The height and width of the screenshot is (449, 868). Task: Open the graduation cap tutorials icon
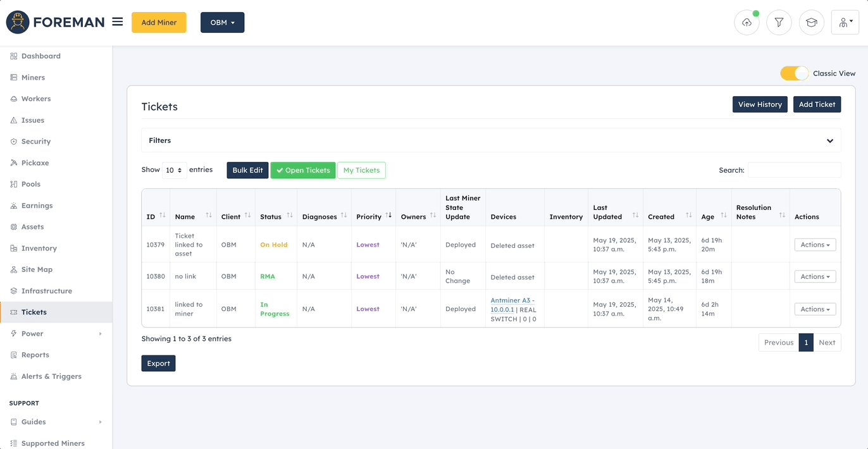[x=812, y=23]
